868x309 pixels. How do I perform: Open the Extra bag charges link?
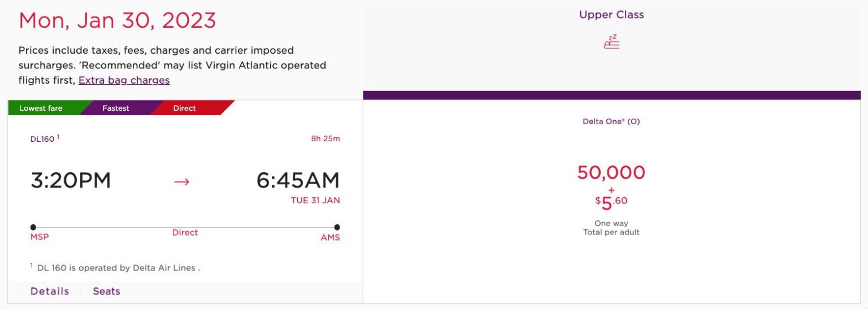click(x=124, y=80)
